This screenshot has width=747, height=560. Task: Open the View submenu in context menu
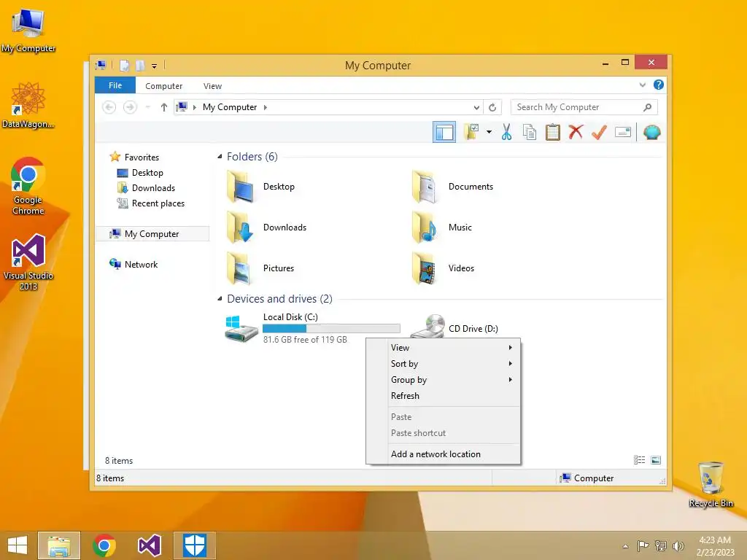coord(443,348)
